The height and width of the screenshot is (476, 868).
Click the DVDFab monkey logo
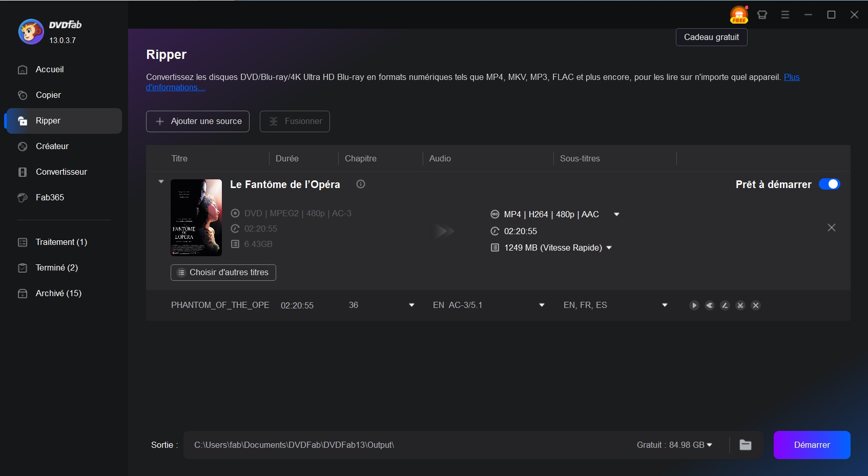point(31,32)
